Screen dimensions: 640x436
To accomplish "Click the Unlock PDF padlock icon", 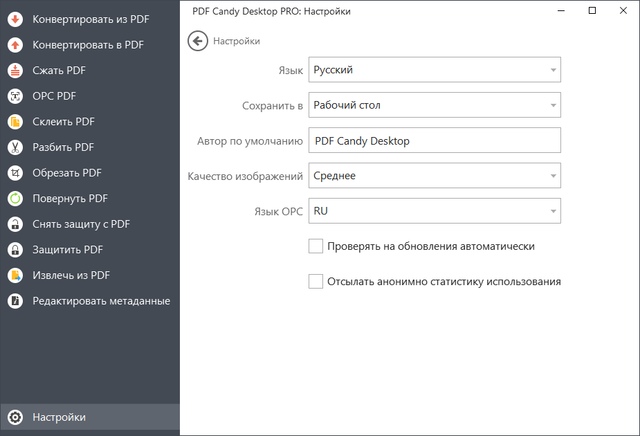I will (x=15, y=224).
